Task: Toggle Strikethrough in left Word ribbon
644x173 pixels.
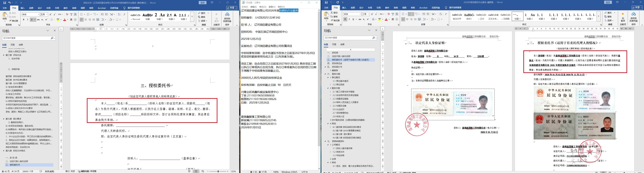Action: pos(38,20)
